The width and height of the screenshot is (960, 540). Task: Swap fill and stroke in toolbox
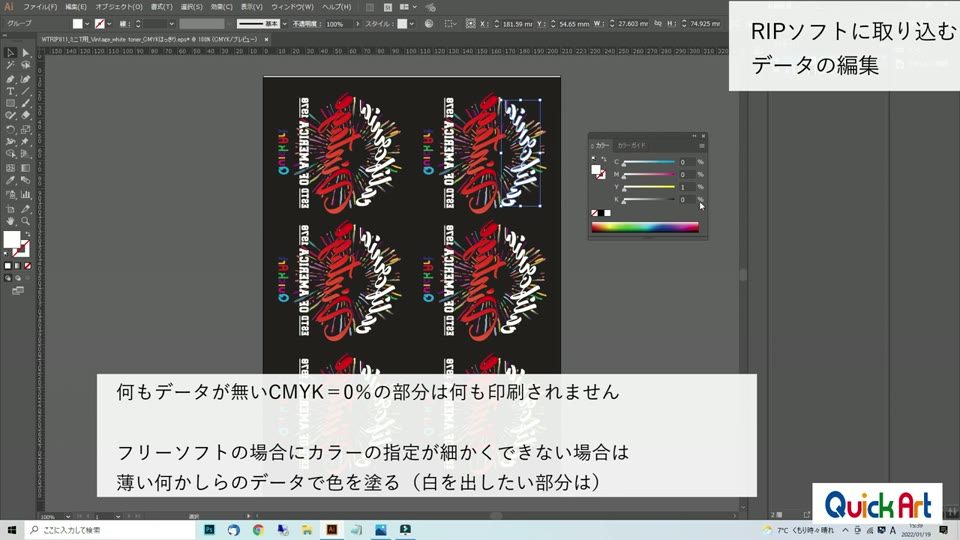[x=28, y=234]
